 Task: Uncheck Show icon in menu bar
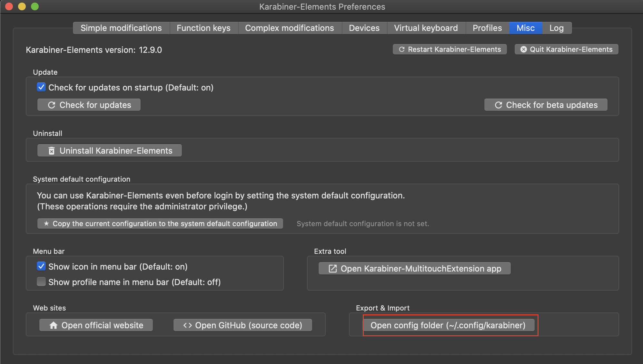[41, 266]
